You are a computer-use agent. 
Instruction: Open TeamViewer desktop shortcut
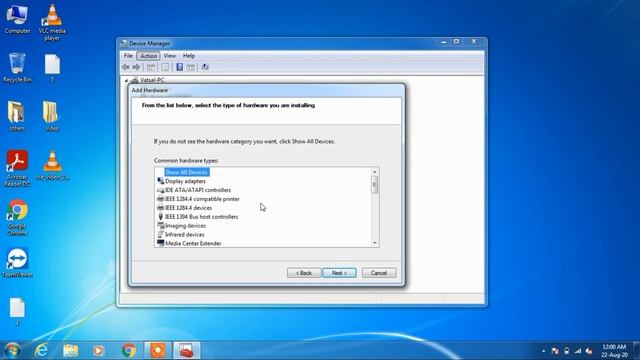click(17, 262)
